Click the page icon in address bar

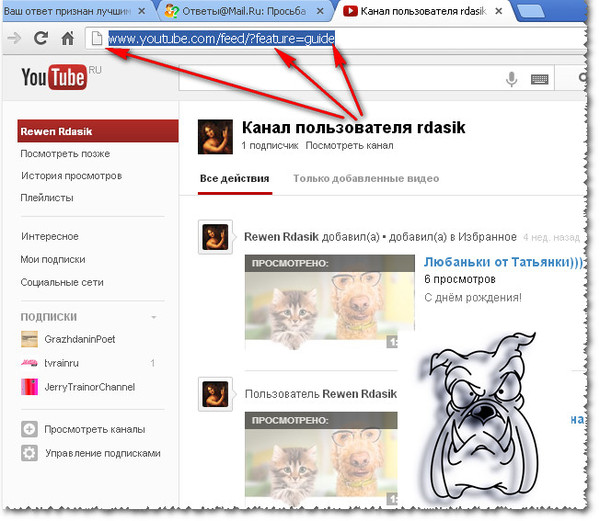[x=97, y=38]
